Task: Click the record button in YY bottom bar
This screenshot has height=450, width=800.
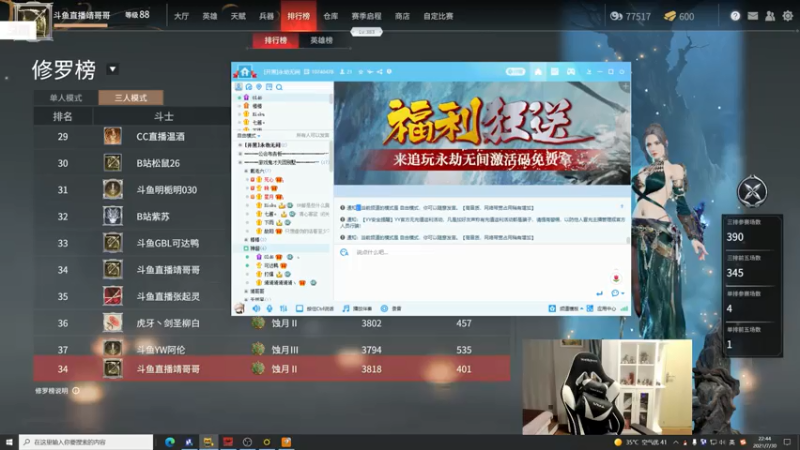Action: click(x=391, y=308)
